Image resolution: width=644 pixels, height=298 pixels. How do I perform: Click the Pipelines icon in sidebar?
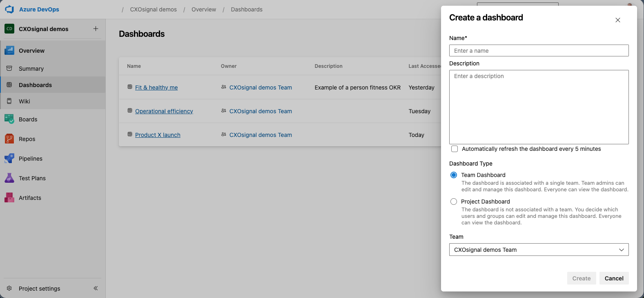[x=9, y=158]
